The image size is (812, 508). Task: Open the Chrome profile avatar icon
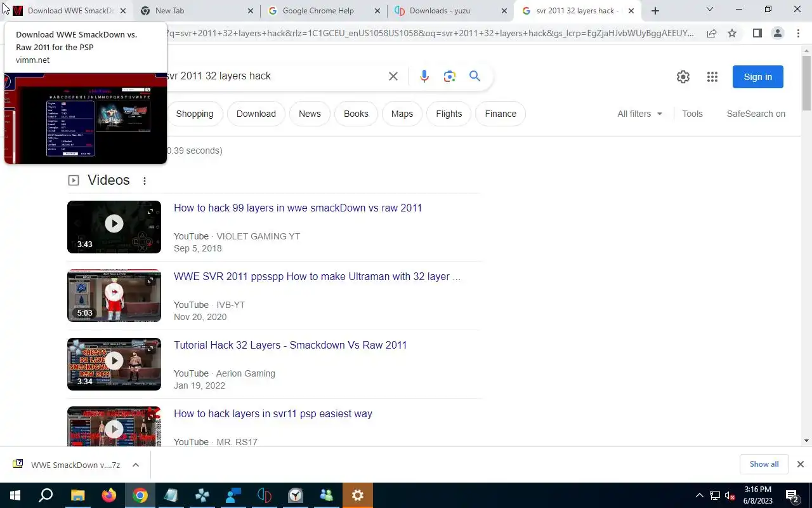pos(777,33)
